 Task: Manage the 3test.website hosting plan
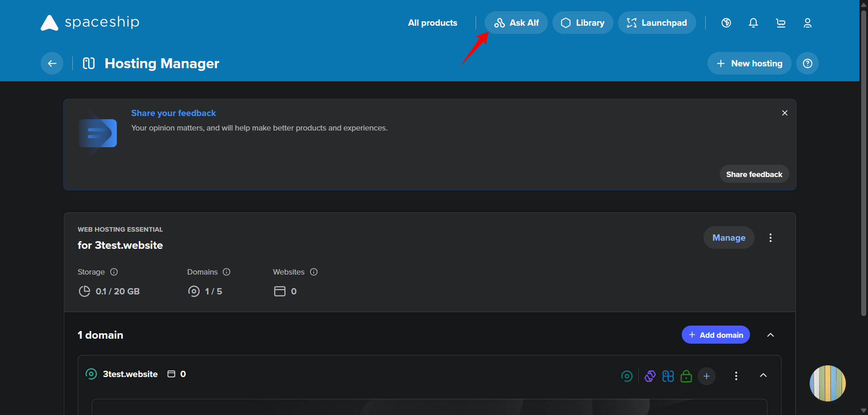(729, 238)
